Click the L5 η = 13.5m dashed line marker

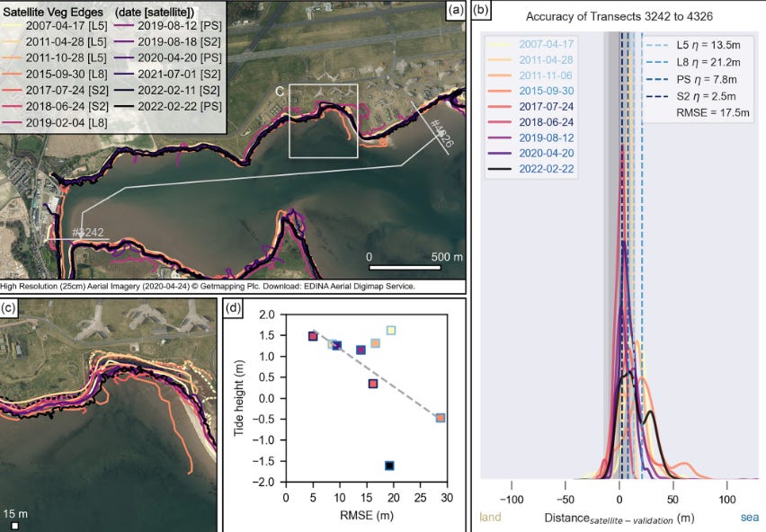655,44
